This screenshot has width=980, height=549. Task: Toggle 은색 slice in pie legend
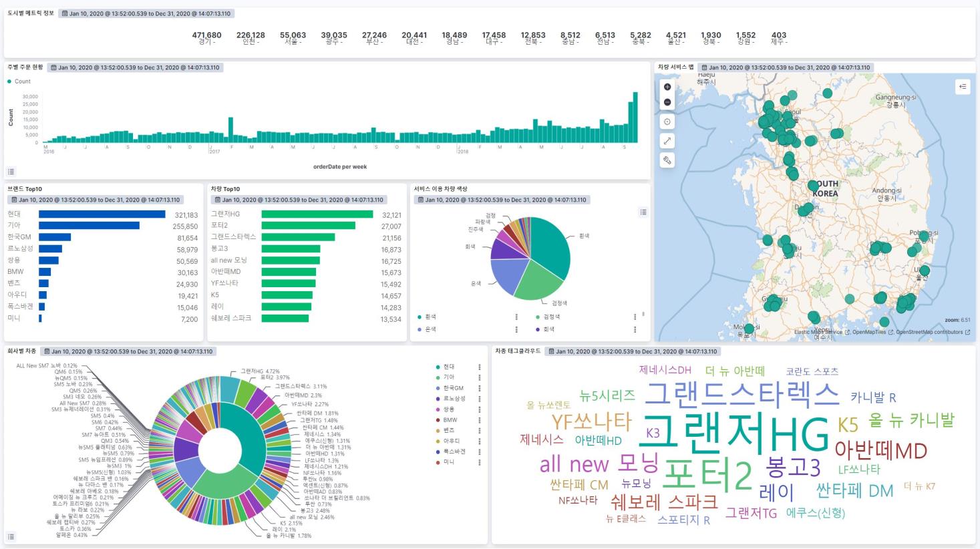point(430,329)
